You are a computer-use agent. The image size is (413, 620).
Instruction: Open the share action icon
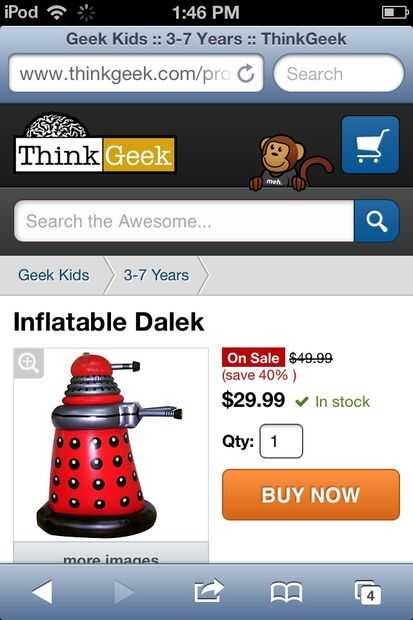(208, 591)
